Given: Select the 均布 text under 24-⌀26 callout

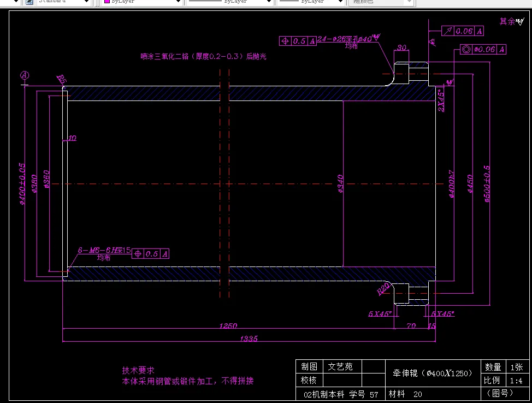Looking at the screenshot, I should coord(352,46).
